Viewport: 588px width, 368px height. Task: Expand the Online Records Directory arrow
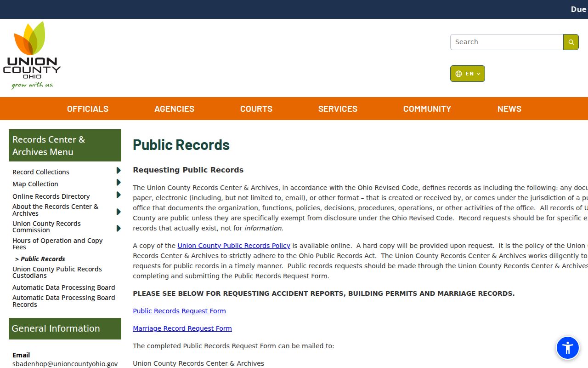click(119, 195)
